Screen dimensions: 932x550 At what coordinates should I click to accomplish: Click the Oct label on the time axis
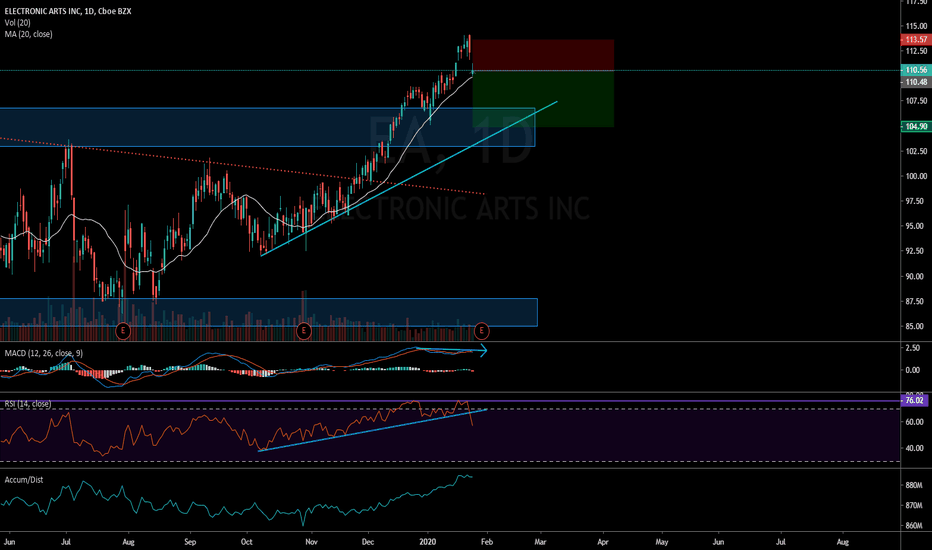point(247,542)
